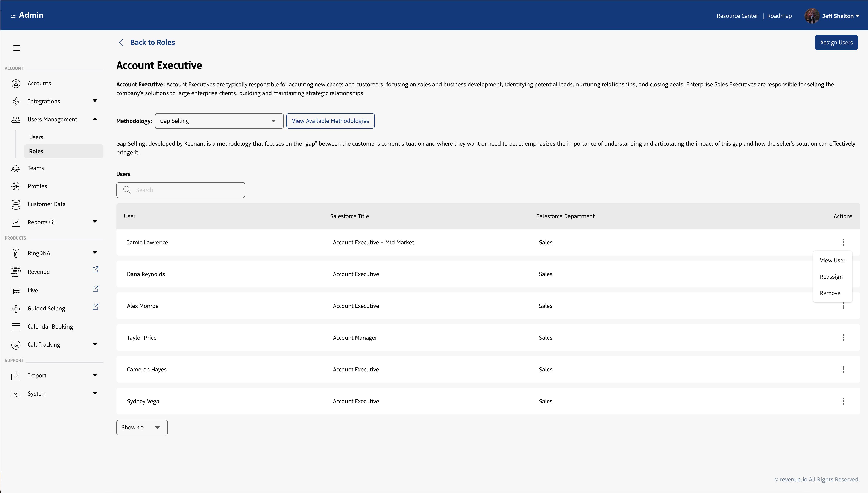Collapse the Users Management section
Image resolution: width=868 pixels, height=493 pixels.
[95, 119]
